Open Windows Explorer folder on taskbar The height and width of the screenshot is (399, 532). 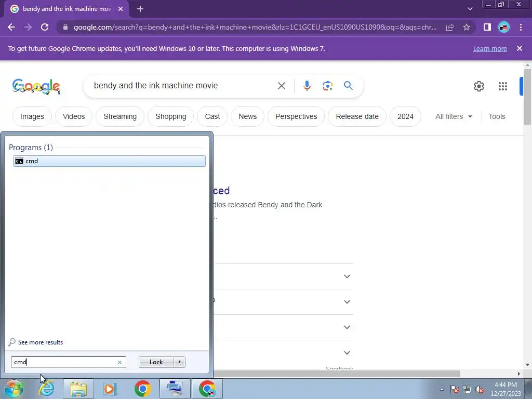point(78,389)
